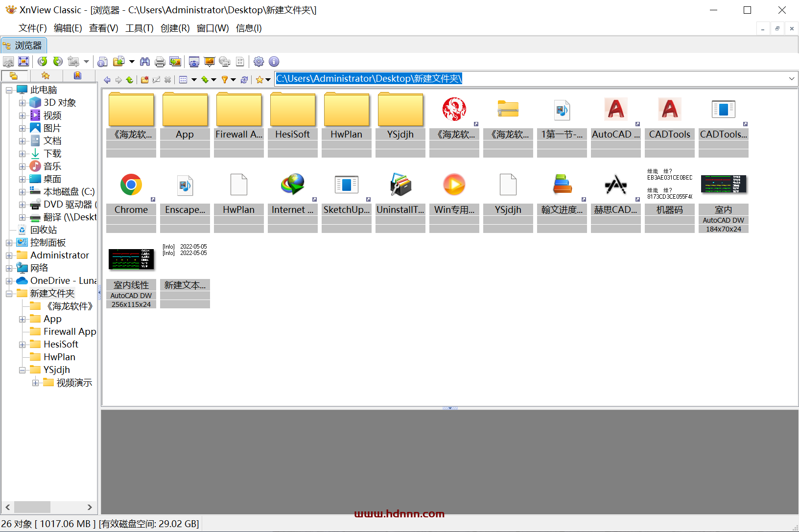Switch to the categories bookmark panel tab

point(77,76)
